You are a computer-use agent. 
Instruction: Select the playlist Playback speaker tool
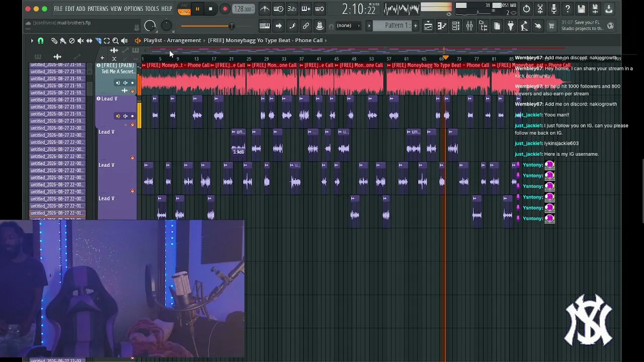(124, 41)
